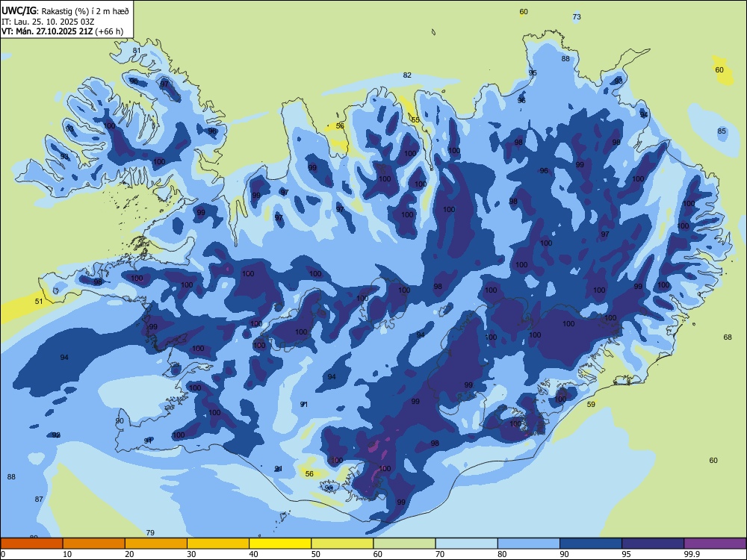
Task: Click the valid time 'VT: Mán. 27.10.2025 21Z (+66 h)'
Action: coord(62,31)
